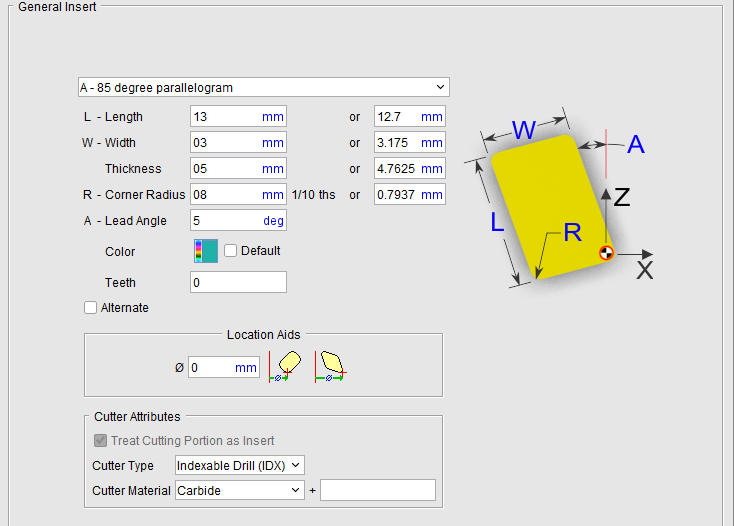This screenshot has width=734, height=526.
Task: Click the 'General Insert' group label
Action: 57,7
